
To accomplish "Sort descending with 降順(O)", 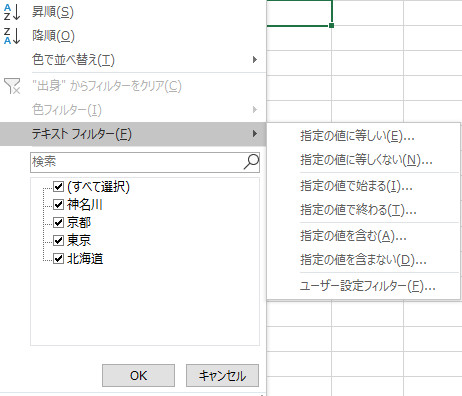I will point(133,36).
